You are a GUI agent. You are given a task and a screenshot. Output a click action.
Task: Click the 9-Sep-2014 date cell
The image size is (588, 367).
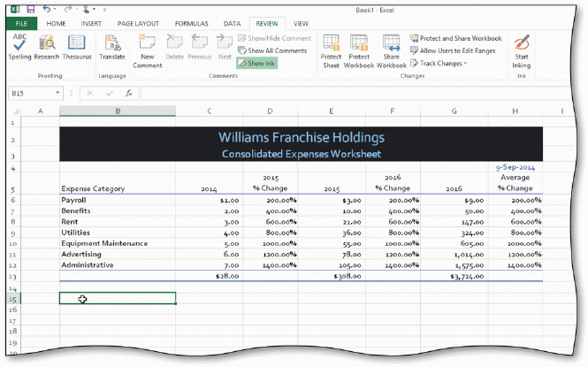click(515, 167)
